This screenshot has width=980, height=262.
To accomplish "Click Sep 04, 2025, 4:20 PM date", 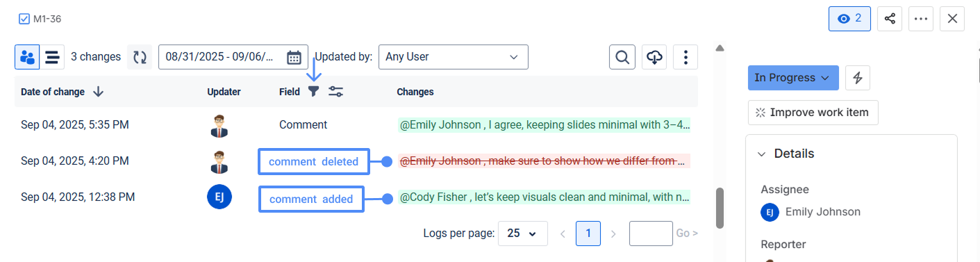I will tap(75, 161).
